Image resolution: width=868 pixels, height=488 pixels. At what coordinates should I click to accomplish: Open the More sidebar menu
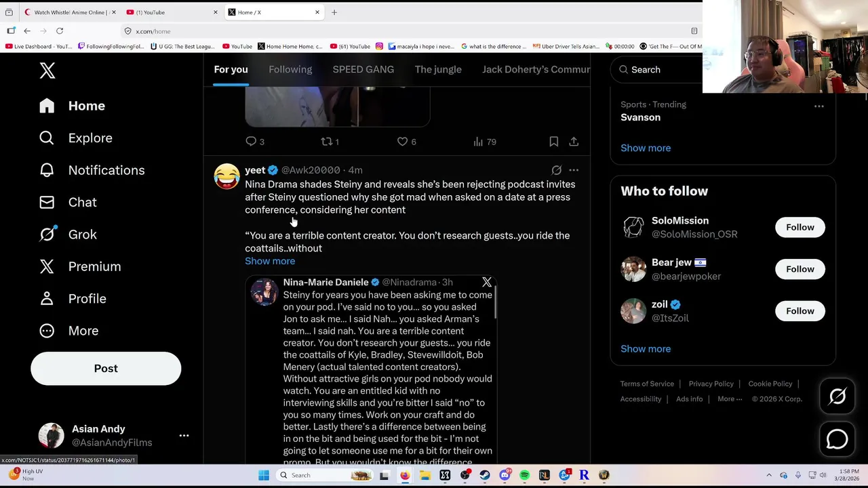tap(69, 331)
